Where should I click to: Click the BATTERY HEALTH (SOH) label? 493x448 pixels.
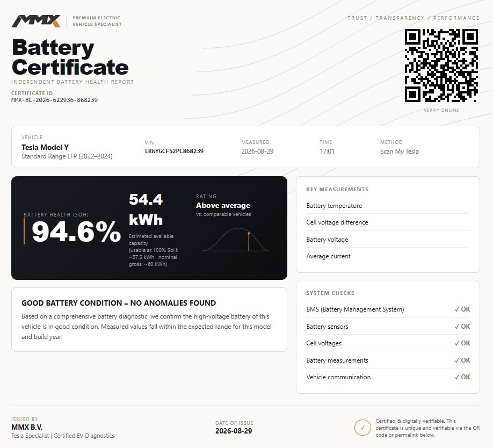[x=56, y=214]
